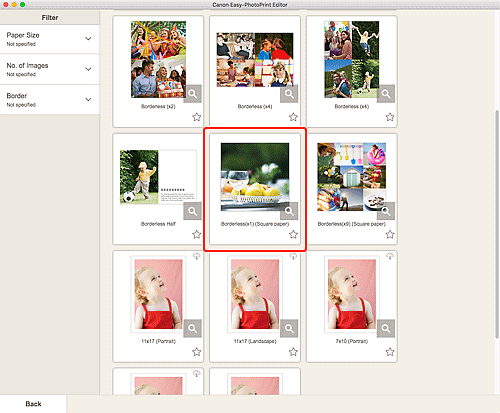The width and height of the screenshot is (500, 413).
Task: Star the Borderless(x9) (Square paper) template
Action: [x=390, y=234]
